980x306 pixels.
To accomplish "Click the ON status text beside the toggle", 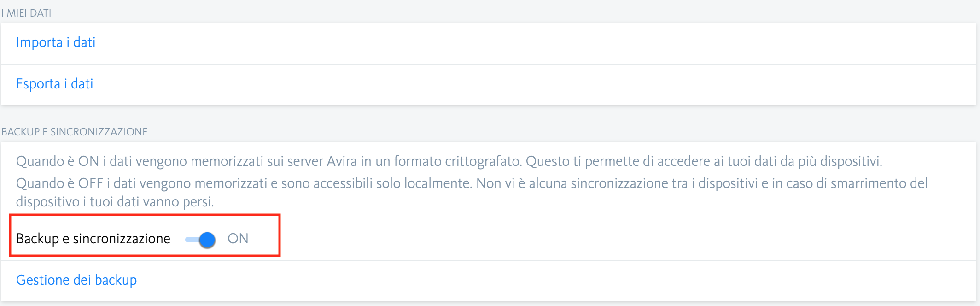I will 238,239.
